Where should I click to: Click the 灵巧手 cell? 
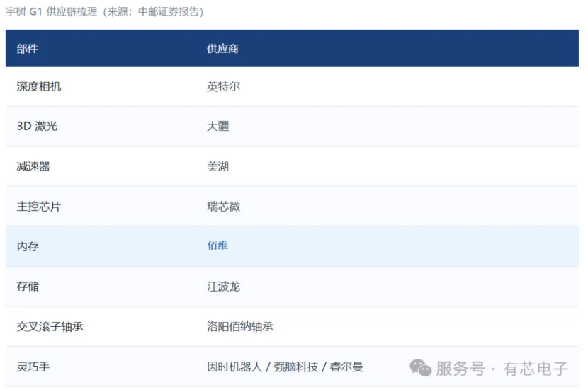point(33,367)
